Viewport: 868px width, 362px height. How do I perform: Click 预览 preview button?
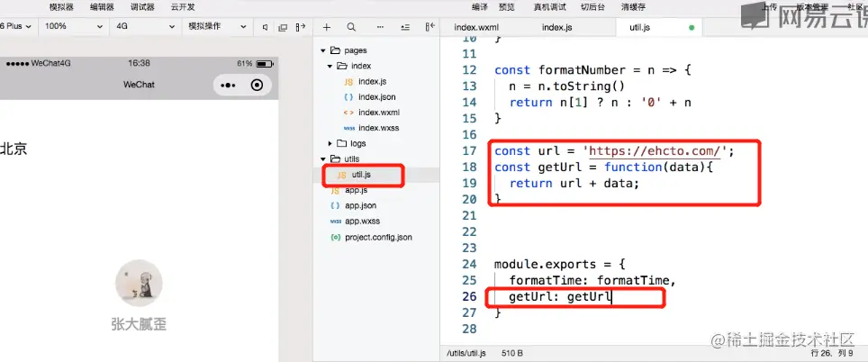coord(507,7)
